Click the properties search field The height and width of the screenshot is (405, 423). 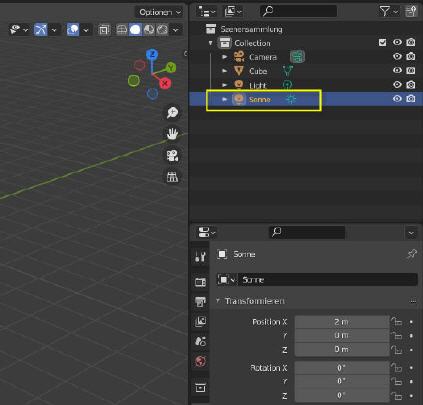tap(307, 232)
